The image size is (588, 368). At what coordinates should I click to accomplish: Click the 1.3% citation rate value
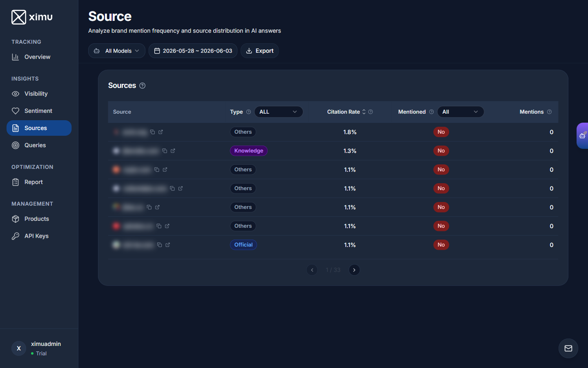point(350,151)
